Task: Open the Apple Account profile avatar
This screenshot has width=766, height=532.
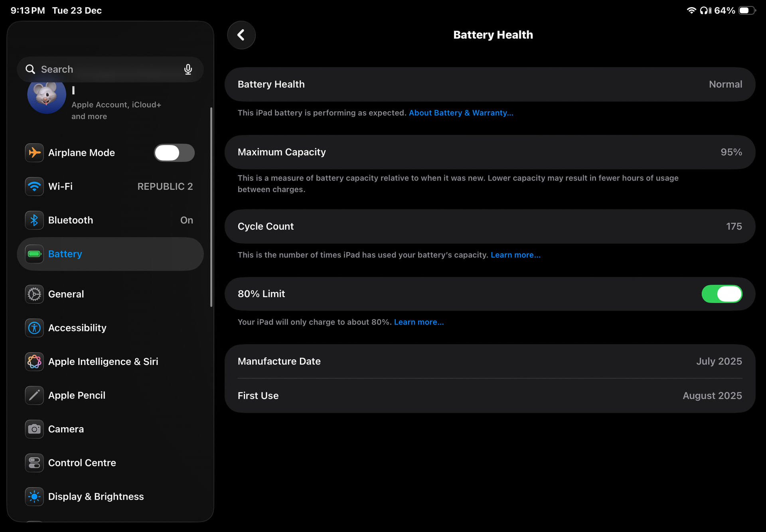Action: point(47,96)
